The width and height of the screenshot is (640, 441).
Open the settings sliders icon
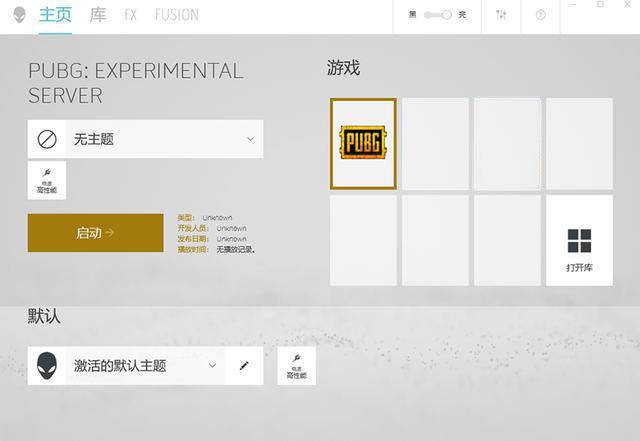[x=501, y=15]
